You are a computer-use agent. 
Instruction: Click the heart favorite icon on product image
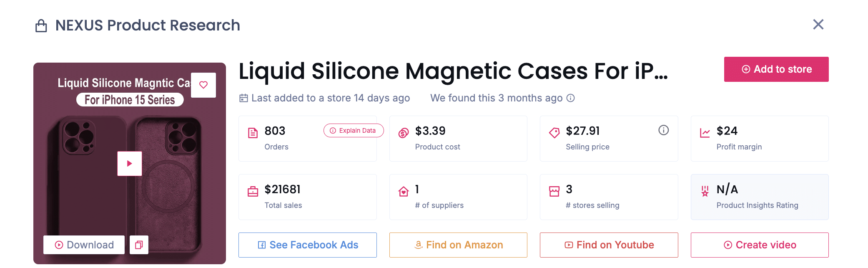click(x=203, y=85)
